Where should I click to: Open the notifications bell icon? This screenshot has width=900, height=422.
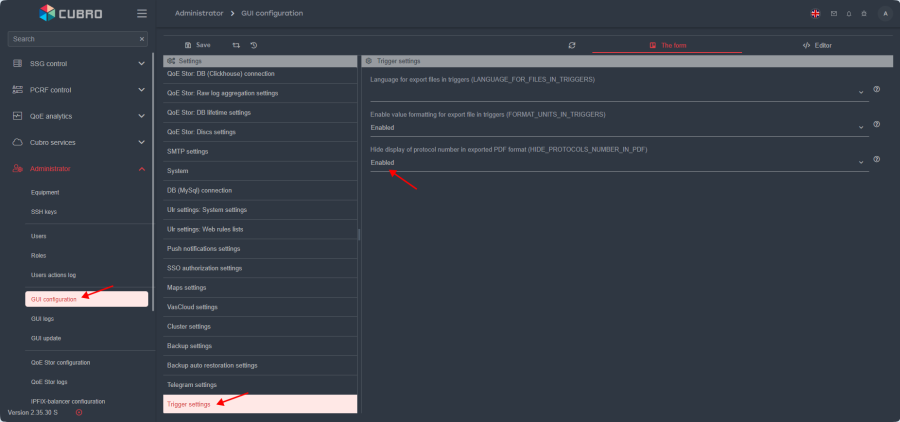(x=849, y=13)
